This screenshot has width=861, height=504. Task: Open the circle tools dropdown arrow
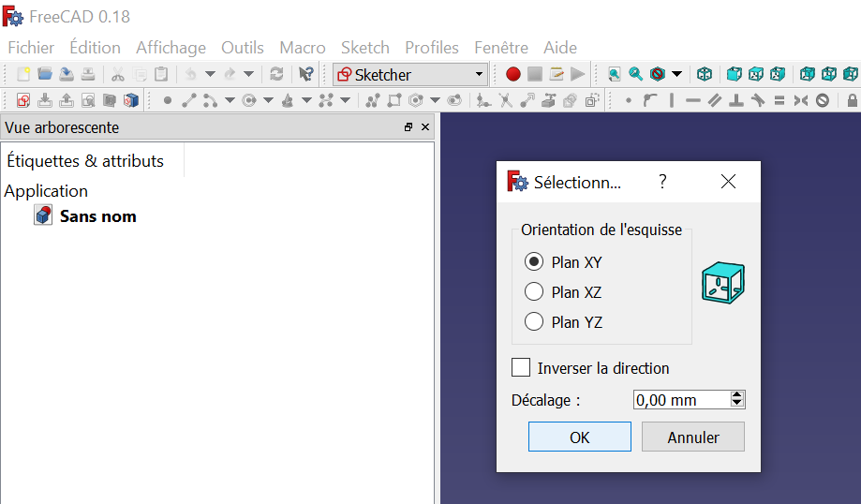(x=269, y=100)
